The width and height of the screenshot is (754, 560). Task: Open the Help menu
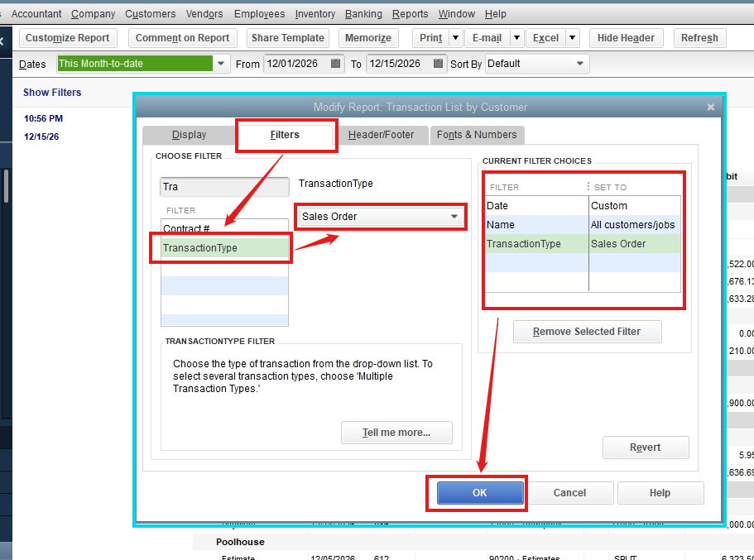495,14
